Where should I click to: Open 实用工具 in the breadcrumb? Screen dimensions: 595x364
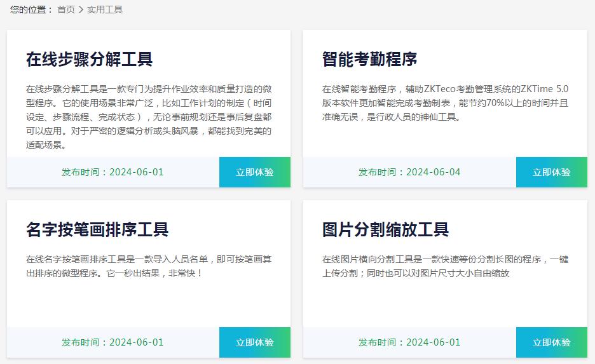(105, 10)
